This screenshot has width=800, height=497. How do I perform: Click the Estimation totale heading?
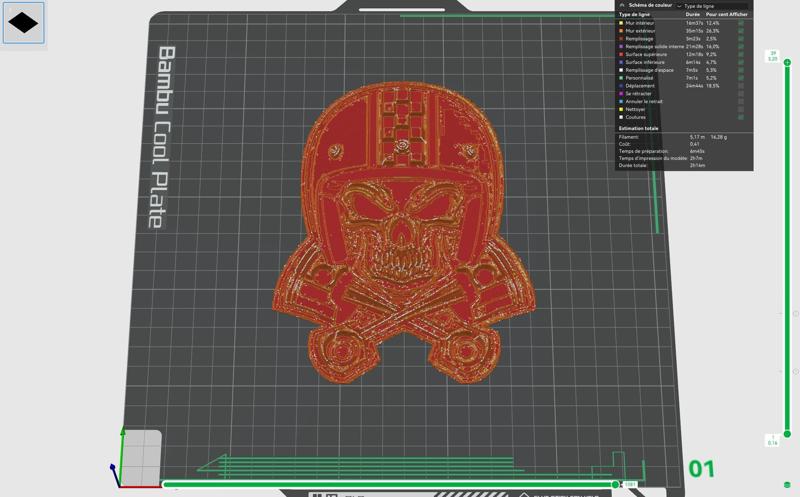coord(638,129)
